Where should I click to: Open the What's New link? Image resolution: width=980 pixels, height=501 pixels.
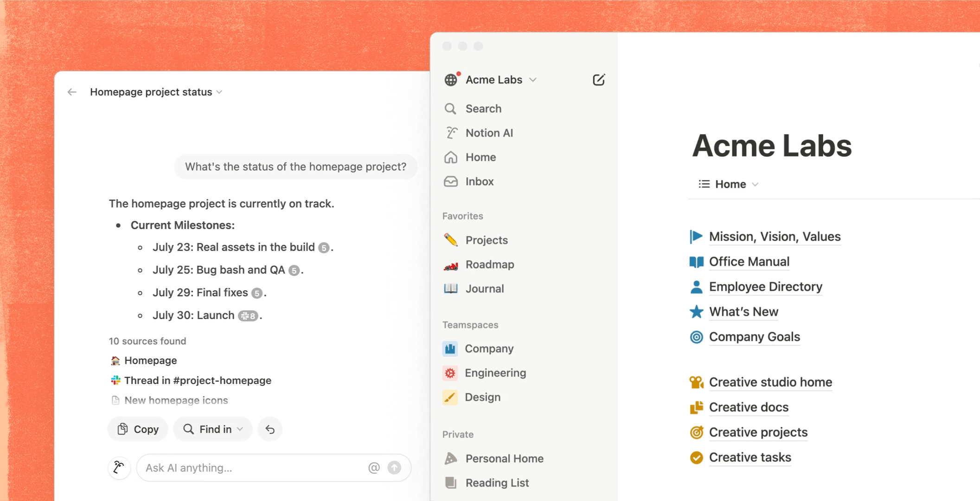click(x=743, y=312)
